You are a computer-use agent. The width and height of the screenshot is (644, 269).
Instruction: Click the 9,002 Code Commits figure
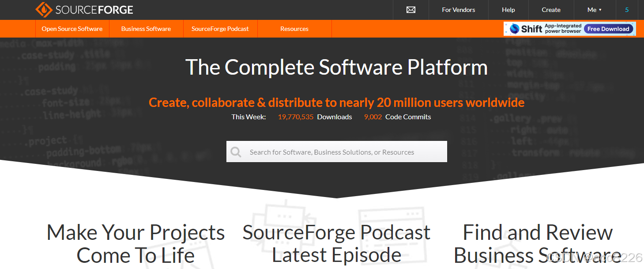(397, 117)
